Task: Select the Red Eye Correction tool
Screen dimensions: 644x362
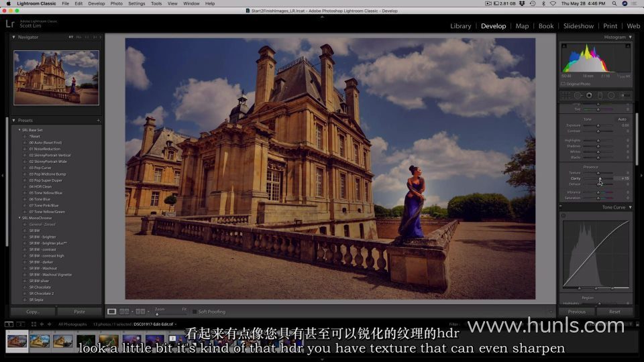Action: pos(589,95)
